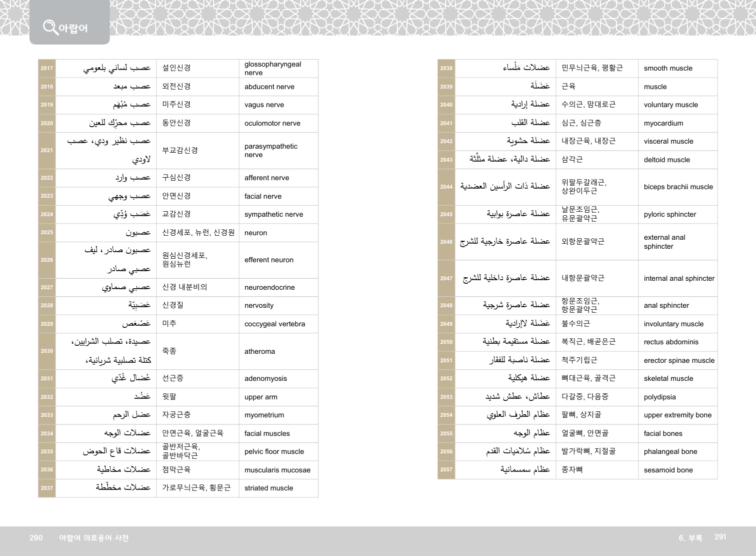
Task: Click the 'efferent neuron' cell
Action: click(269, 260)
